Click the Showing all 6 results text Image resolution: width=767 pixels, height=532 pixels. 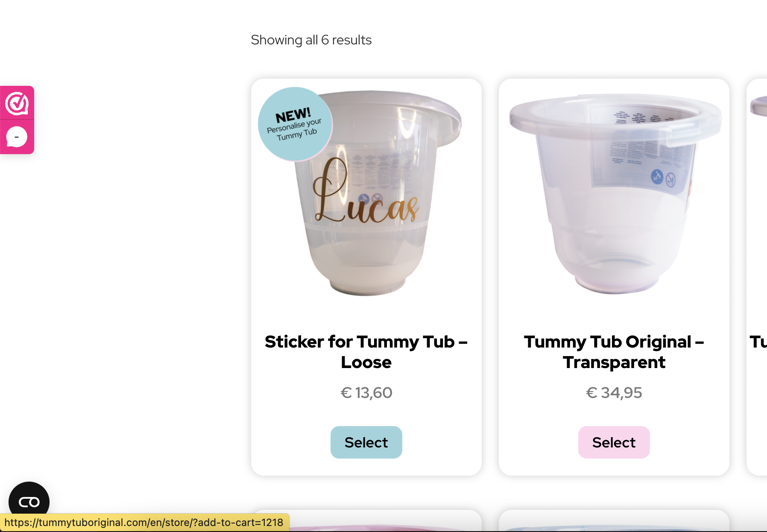311,40
